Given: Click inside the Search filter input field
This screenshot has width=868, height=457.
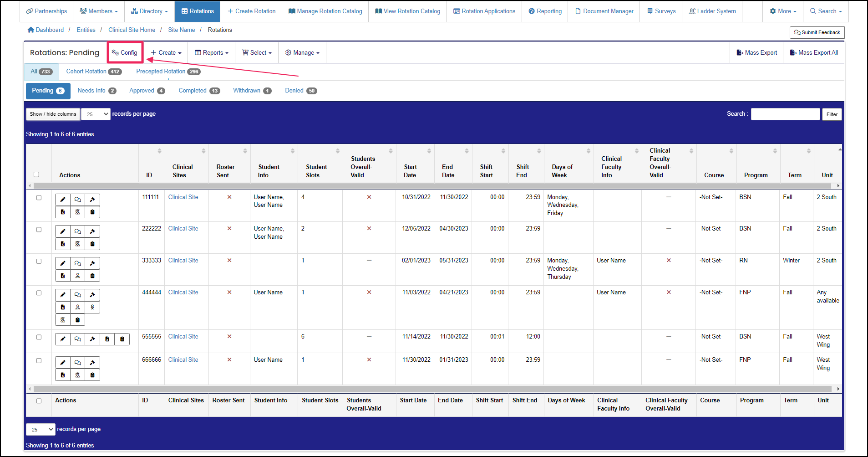Looking at the screenshot, I should pyautogui.click(x=785, y=114).
